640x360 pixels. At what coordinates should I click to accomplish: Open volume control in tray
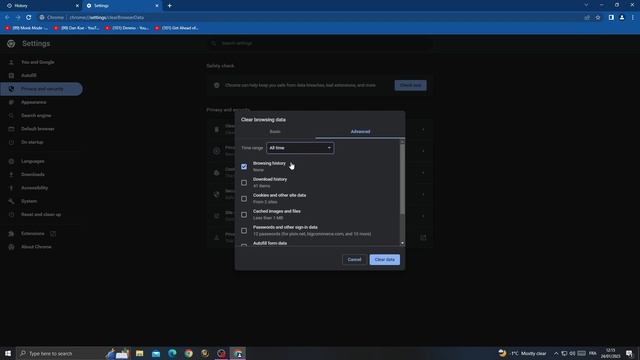coord(572,353)
